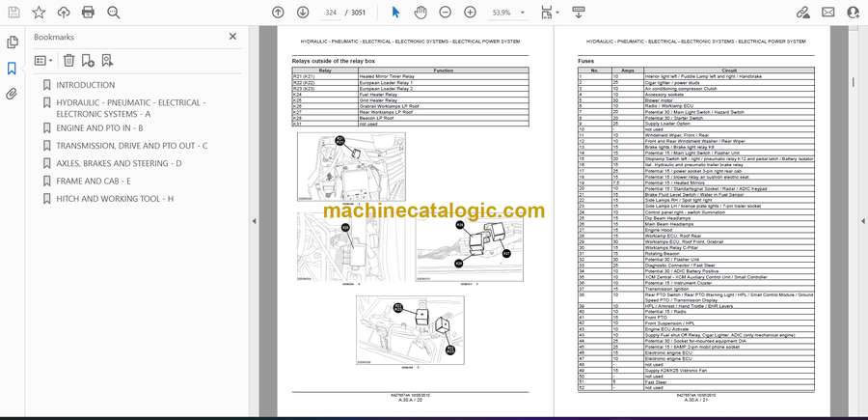Click the read mode keyboard icon

click(579, 13)
